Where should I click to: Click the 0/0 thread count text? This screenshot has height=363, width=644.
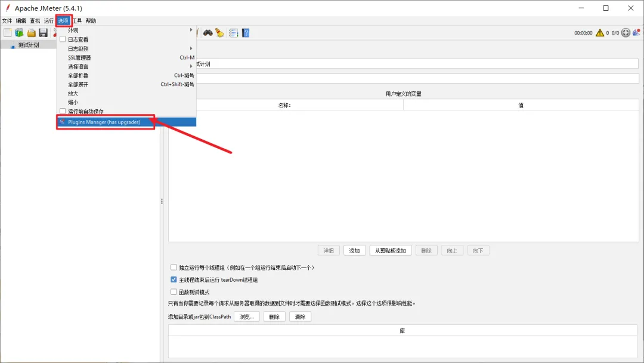[x=615, y=33]
